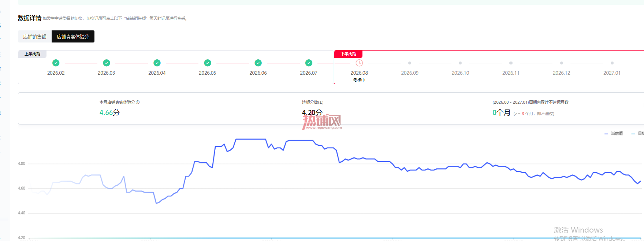644x241 pixels.
Task: Switch to the 店铺真实体验分 tab
Action: 73,37
